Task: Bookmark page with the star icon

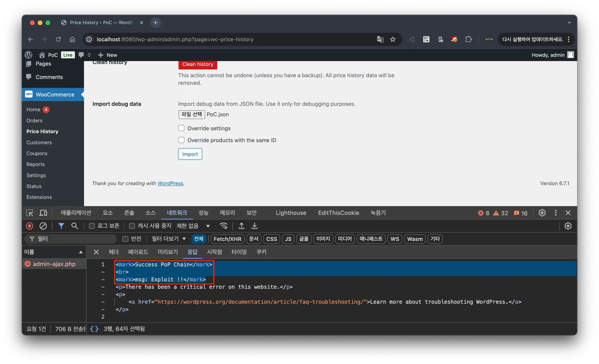Action: 393,39
